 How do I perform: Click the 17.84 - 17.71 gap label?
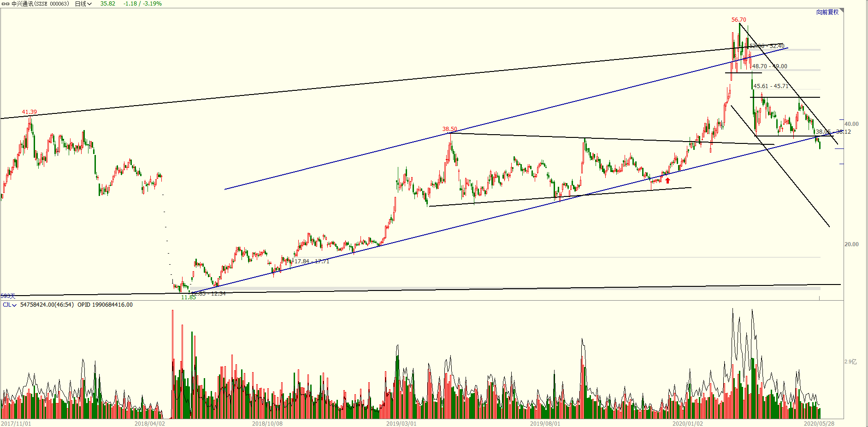[x=312, y=261]
